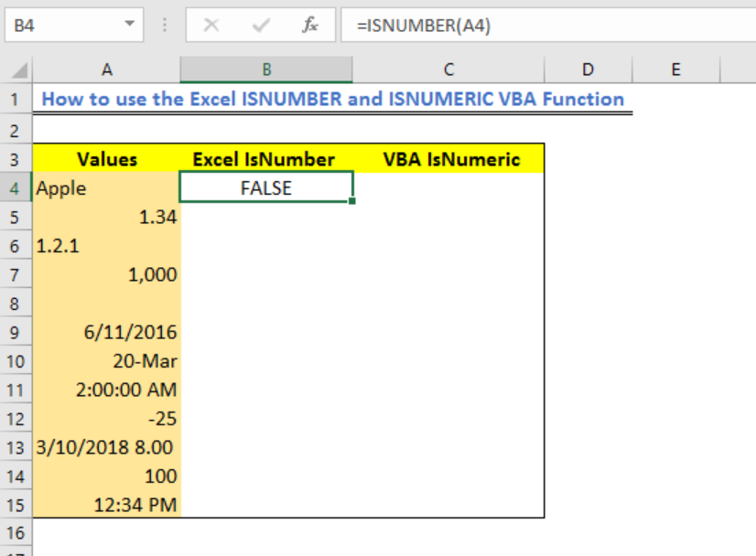Click the Excel IsNumber header cell
The image size is (756, 556).
[265, 159]
